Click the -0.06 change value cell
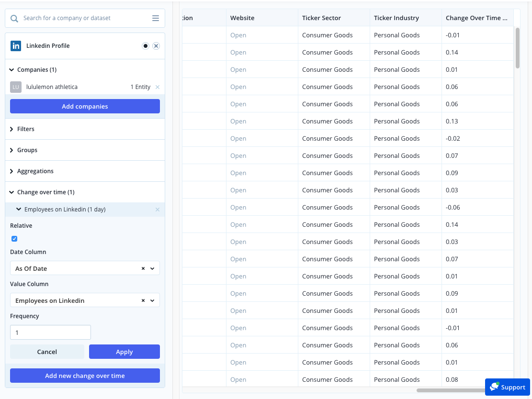 pos(477,207)
